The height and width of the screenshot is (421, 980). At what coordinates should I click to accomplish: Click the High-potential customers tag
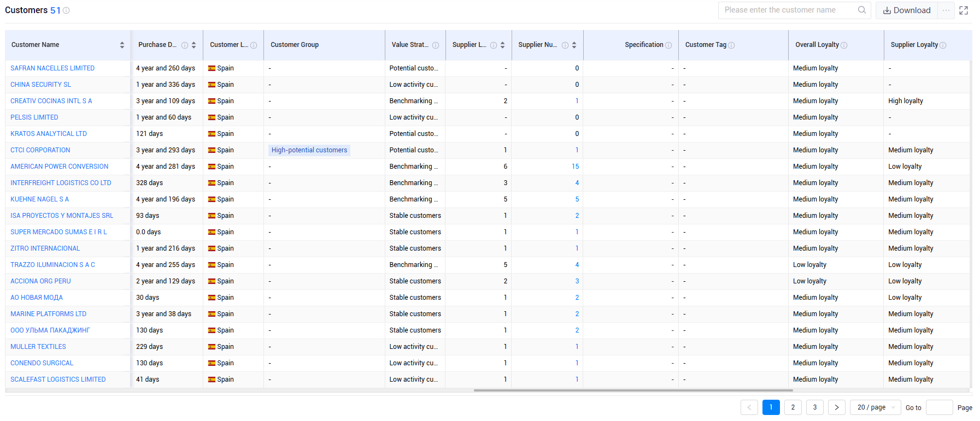(309, 150)
